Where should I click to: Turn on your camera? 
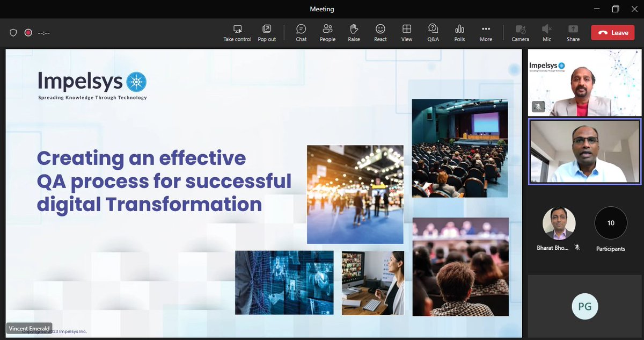tap(520, 32)
